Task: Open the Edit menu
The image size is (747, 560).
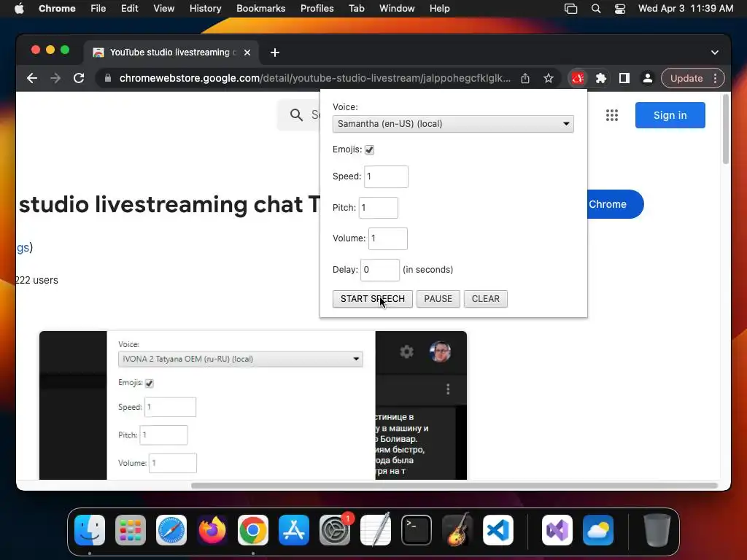Action: pos(129,9)
